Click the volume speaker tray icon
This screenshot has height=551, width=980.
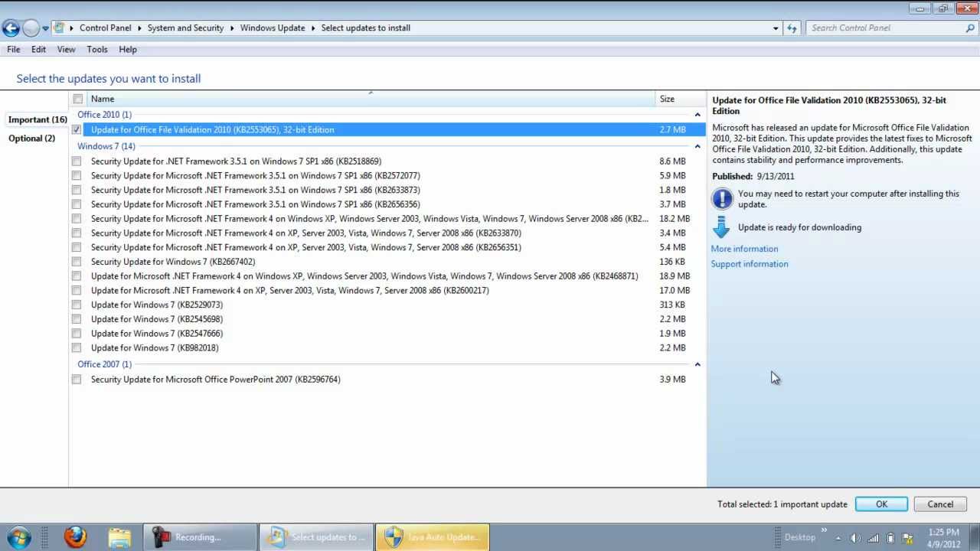855,538
